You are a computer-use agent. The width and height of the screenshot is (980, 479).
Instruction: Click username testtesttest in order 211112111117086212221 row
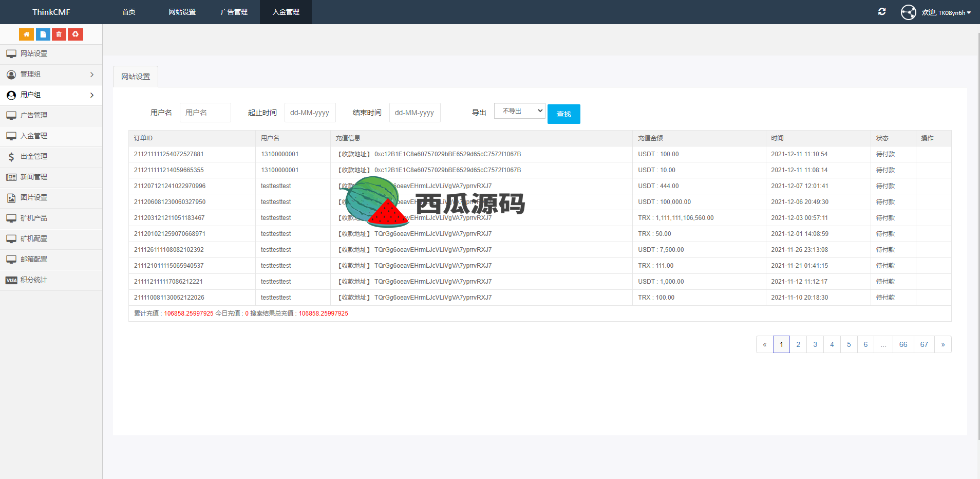(x=276, y=282)
